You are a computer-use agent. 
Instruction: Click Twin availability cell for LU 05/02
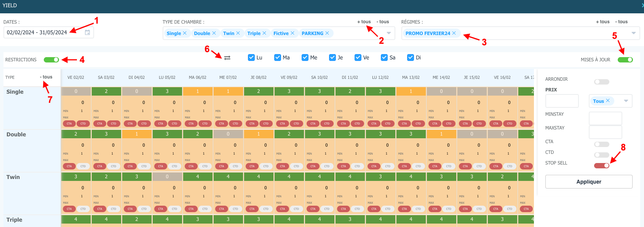click(167, 177)
